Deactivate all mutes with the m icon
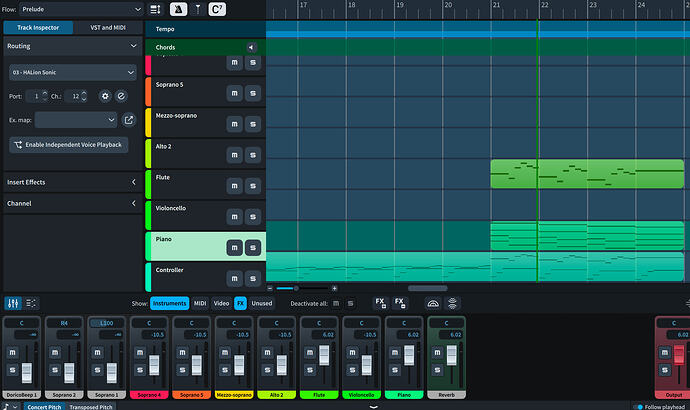 [336, 303]
